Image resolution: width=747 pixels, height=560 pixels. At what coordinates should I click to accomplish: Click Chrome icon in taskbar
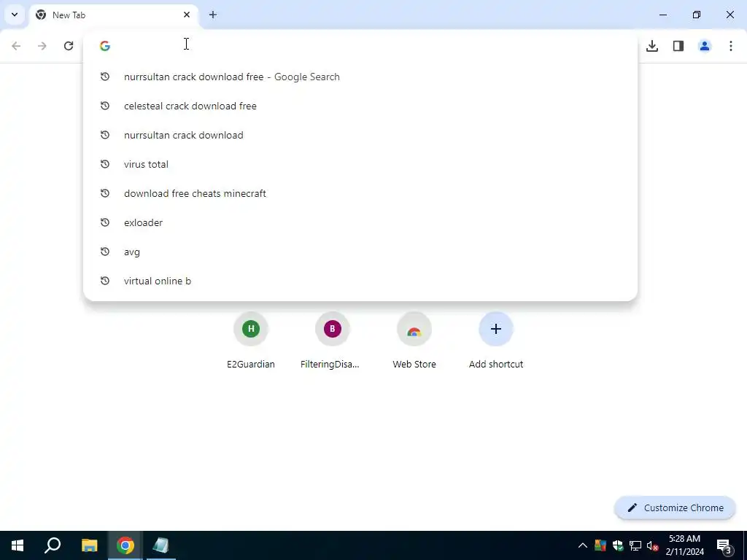click(125, 545)
